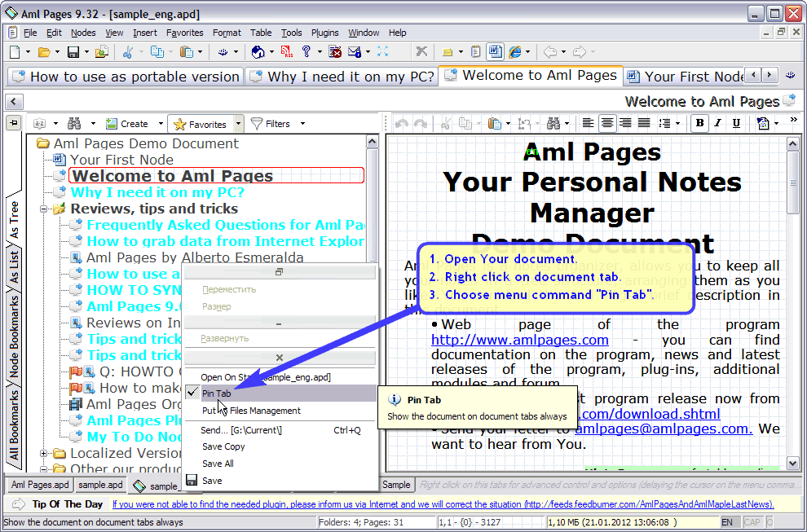Viewport: 807px width, 532px height.
Task: Click the main toolbar scissors Cut icon
Action: click(x=128, y=51)
